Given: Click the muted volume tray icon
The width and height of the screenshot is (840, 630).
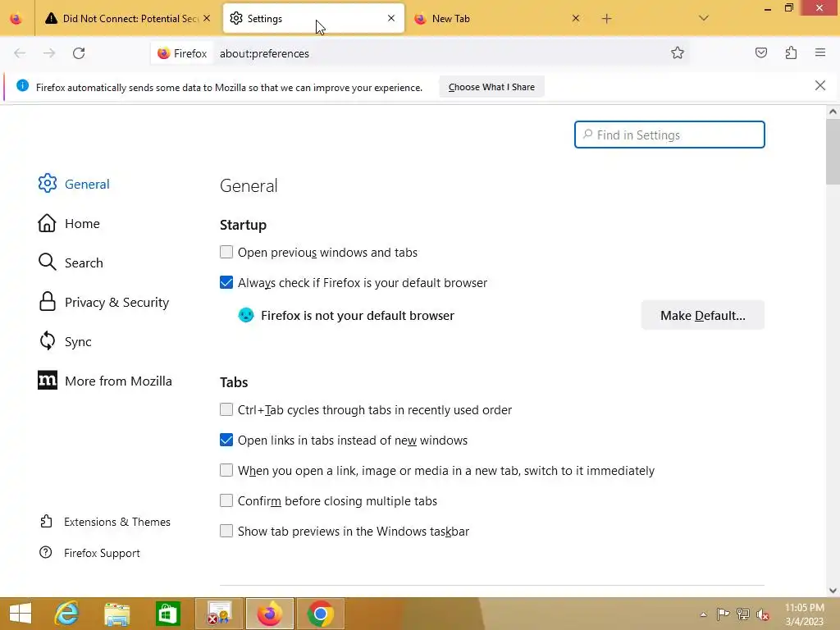Looking at the screenshot, I should click(x=763, y=614).
